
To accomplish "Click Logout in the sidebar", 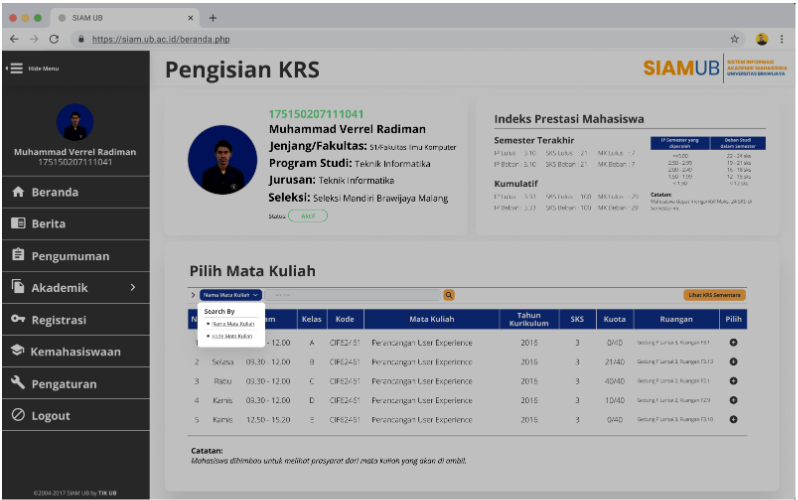I will point(50,416).
